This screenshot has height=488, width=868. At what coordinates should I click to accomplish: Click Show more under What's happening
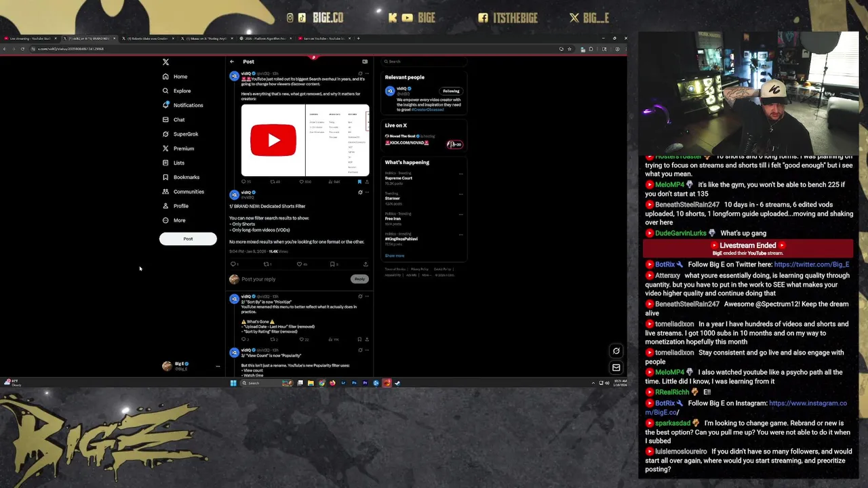click(x=395, y=256)
